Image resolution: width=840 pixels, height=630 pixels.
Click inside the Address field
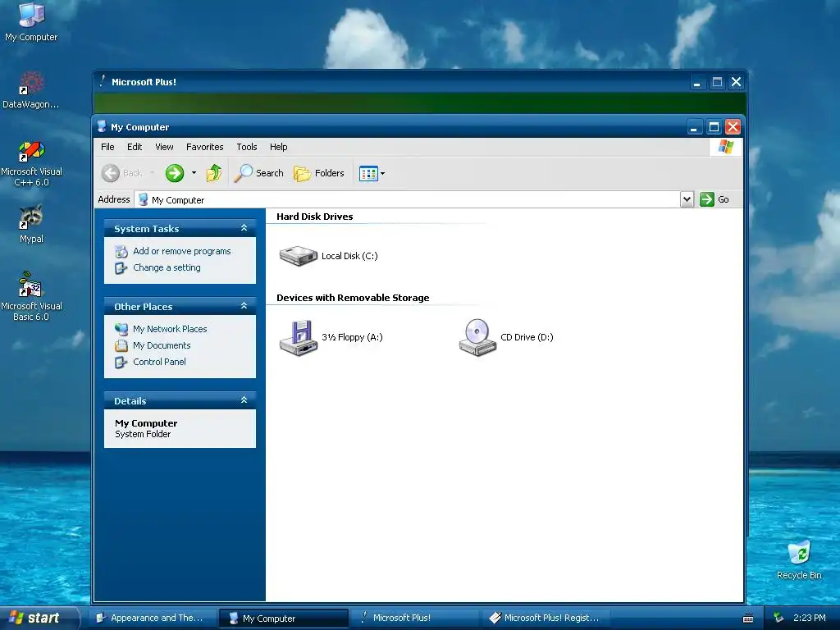tap(407, 199)
